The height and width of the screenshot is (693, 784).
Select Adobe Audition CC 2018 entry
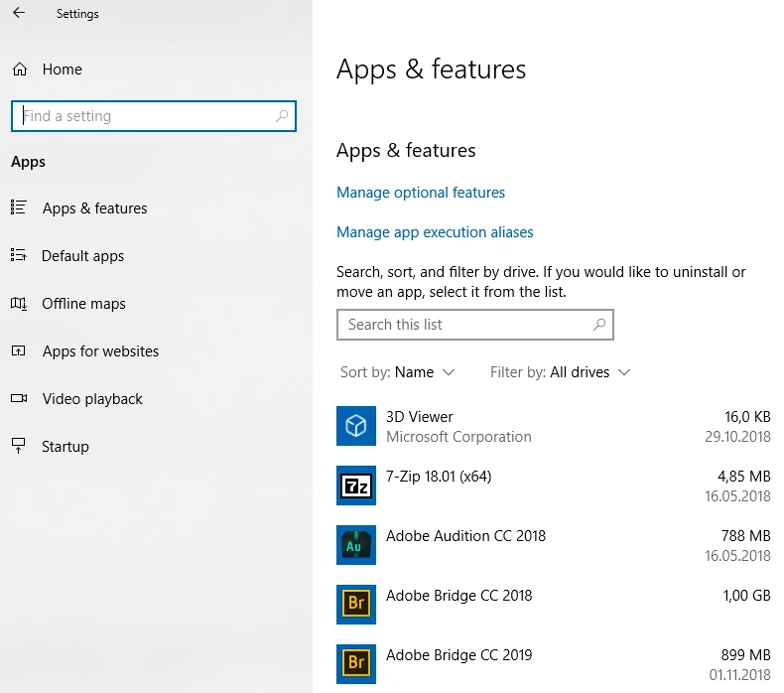point(465,536)
